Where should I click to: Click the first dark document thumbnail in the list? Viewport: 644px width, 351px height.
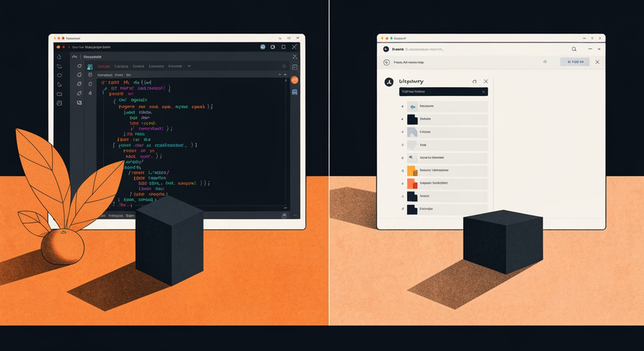412,119
